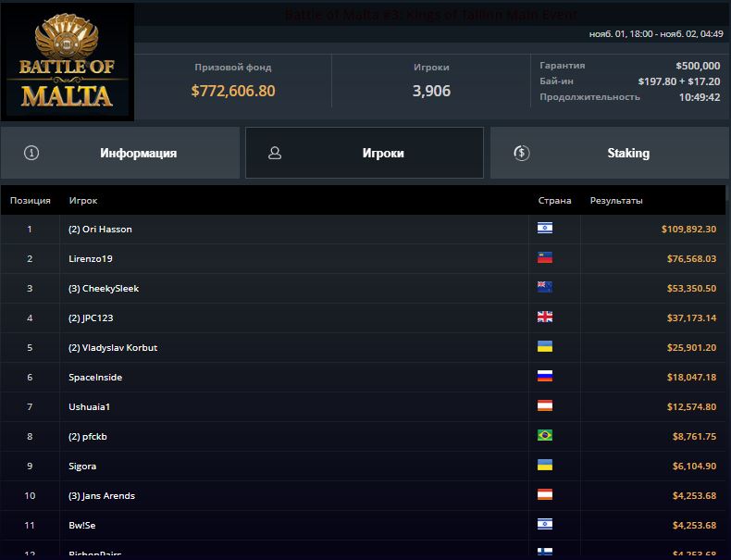Click the info circle icon on Информация
This screenshot has width=731, height=560.
point(31,153)
